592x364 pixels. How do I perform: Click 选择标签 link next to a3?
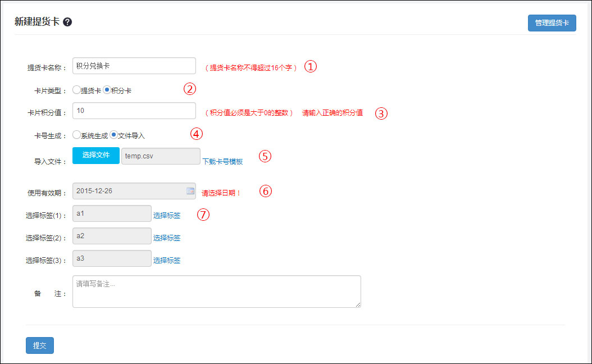(167, 260)
